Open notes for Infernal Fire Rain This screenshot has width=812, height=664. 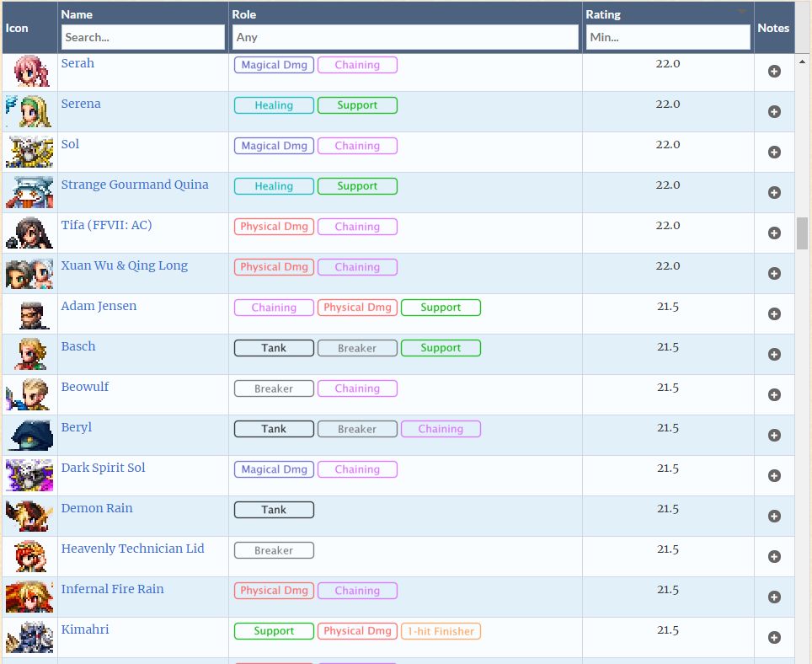click(774, 597)
